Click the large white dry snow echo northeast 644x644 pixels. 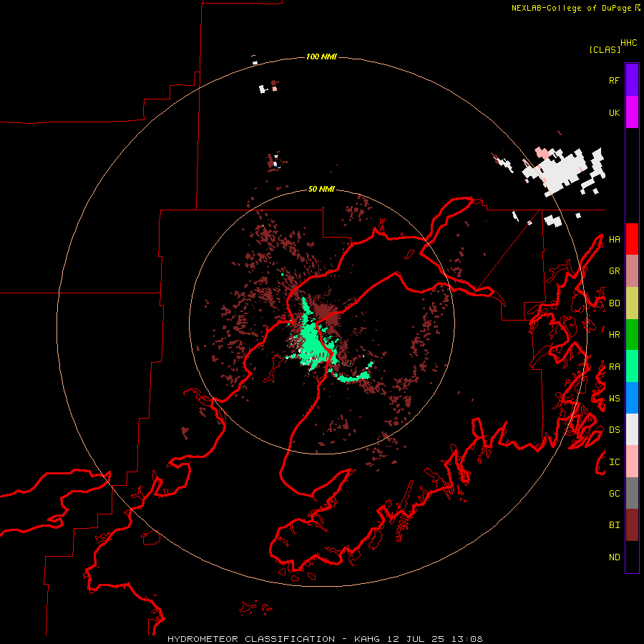click(562, 170)
